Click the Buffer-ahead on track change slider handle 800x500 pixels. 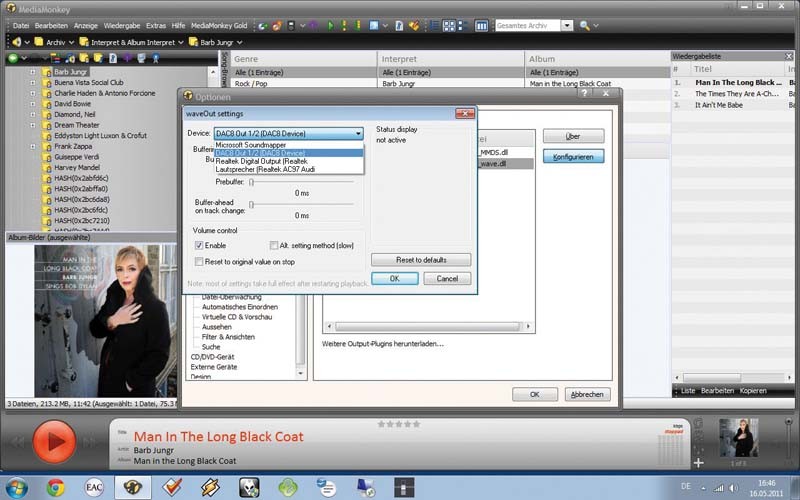coord(251,205)
